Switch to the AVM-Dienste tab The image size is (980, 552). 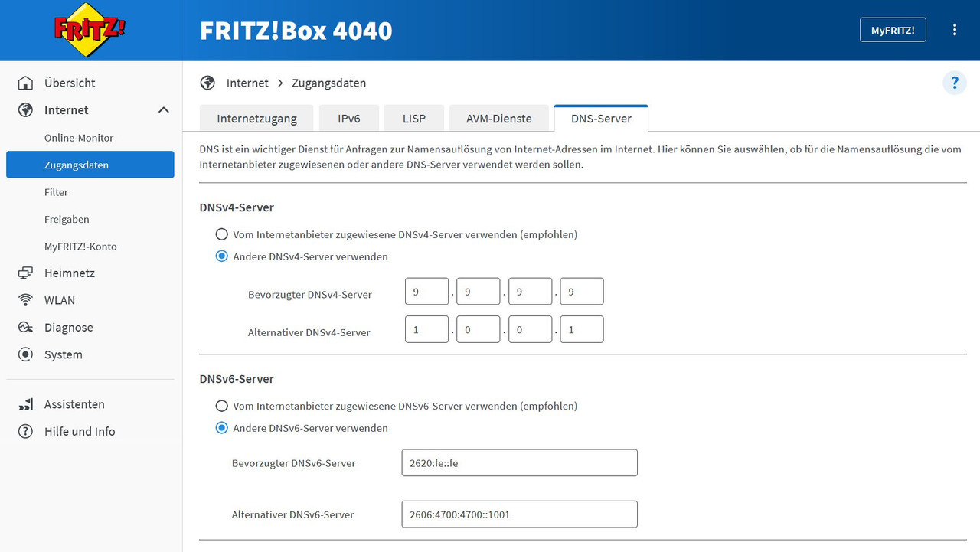(x=499, y=119)
